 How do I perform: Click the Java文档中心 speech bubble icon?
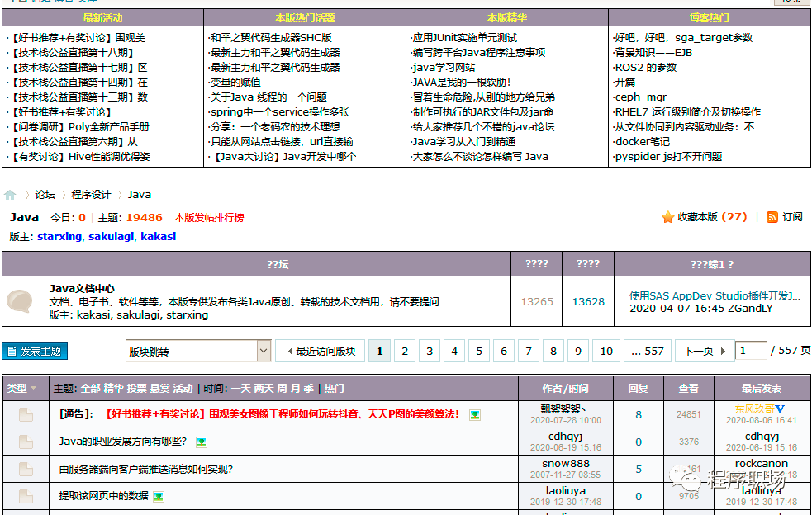20,300
